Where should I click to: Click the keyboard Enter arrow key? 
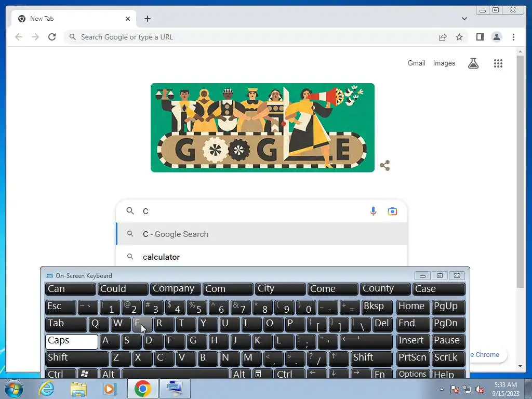click(x=366, y=342)
